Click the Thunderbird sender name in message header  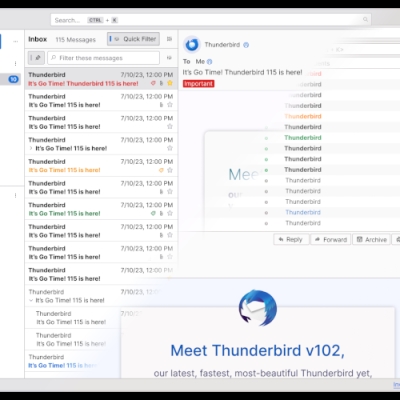tap(222, 45)
